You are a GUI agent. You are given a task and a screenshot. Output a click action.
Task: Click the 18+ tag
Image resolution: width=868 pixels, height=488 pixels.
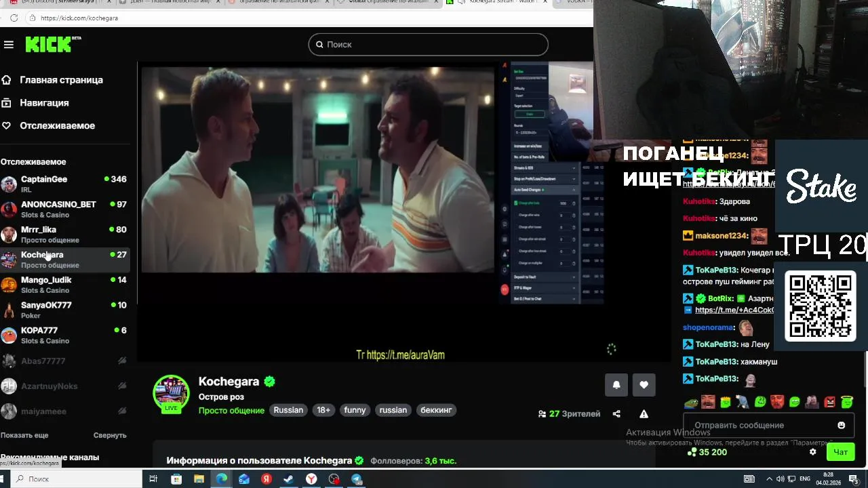tap(323, 410)
